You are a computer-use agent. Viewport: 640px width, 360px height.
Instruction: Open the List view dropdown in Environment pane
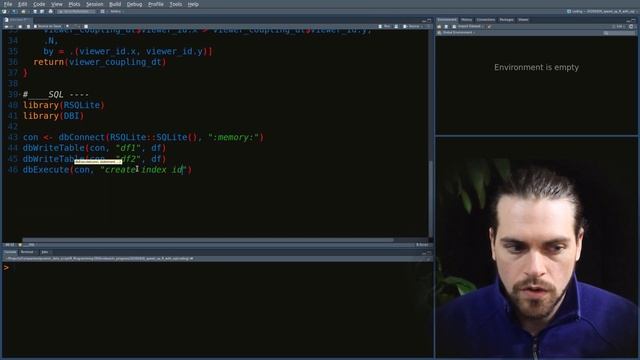click(x=619, y=27)
